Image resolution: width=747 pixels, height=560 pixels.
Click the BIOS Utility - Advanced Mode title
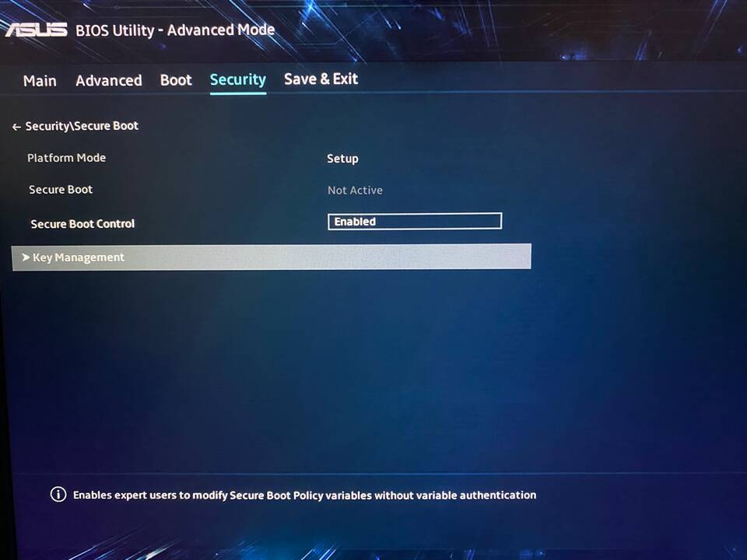point(175,30)
